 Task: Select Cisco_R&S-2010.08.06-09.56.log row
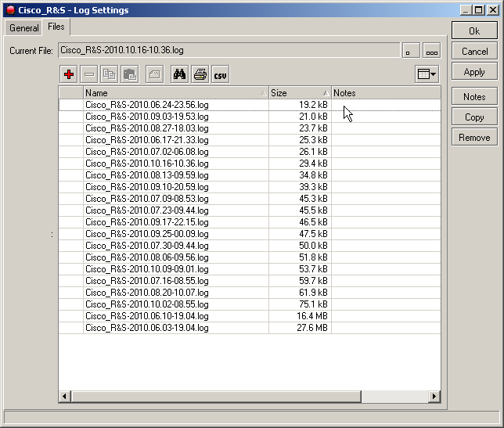250,257
